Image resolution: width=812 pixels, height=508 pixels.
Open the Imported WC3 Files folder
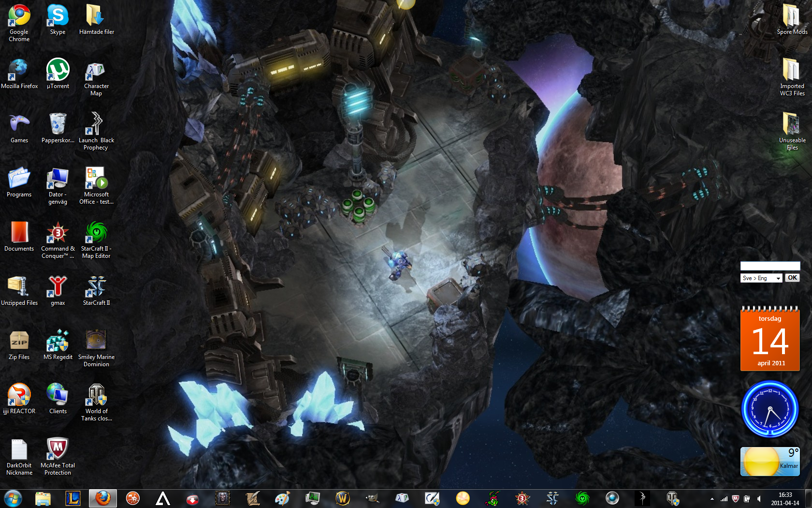(x=792, y=77)
